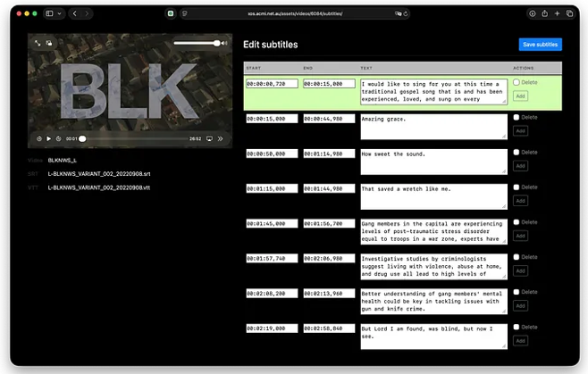Tick Delete for 'That saved a wretch' row
Screen dimensions: 588x374
pyautogui.click(x=517, y=187)
